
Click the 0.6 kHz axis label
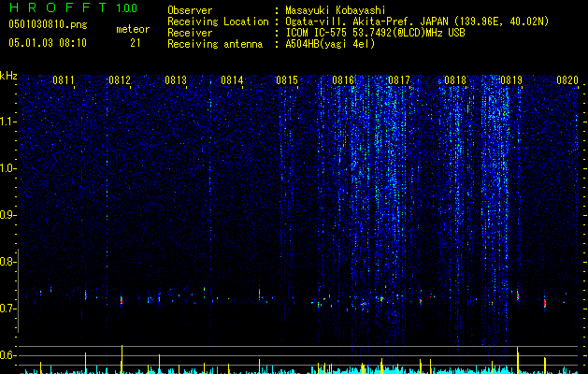8,355
